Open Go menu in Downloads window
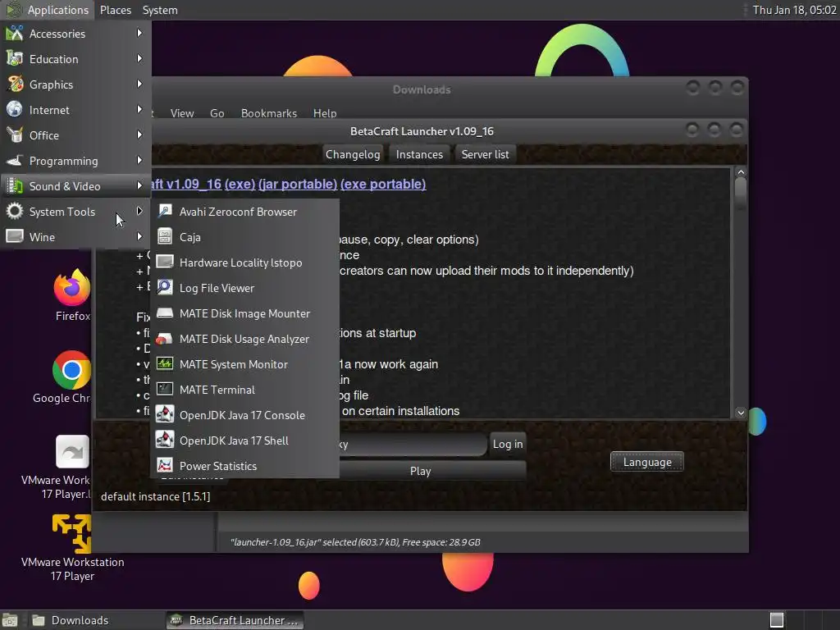Screen dimensions: 840x630 [217, 113]
